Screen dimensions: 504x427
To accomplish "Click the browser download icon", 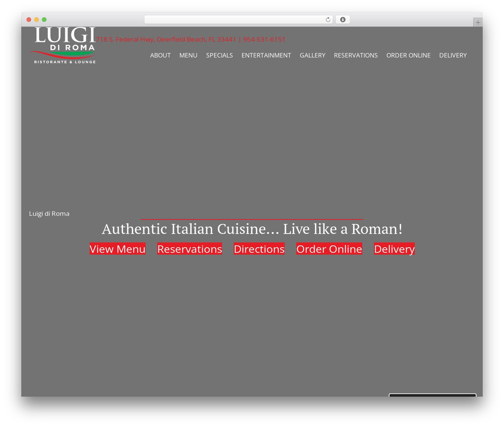I will coord(343,20).
